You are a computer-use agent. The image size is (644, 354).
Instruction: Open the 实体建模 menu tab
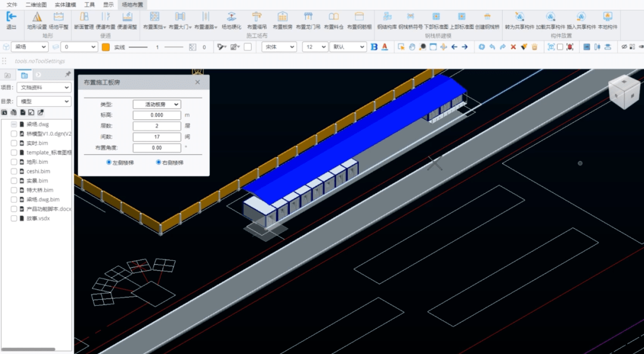65,4
